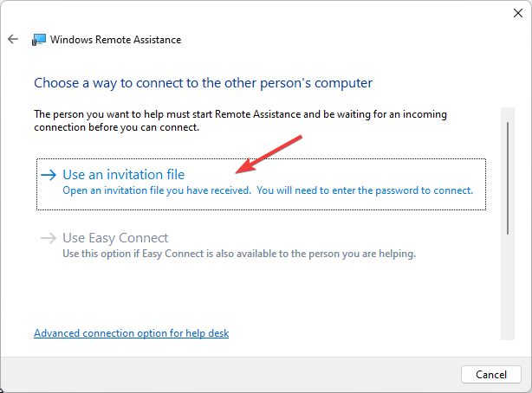
Task: Select the "Use an invitation file" option
Action: click(x=123, y=174)
